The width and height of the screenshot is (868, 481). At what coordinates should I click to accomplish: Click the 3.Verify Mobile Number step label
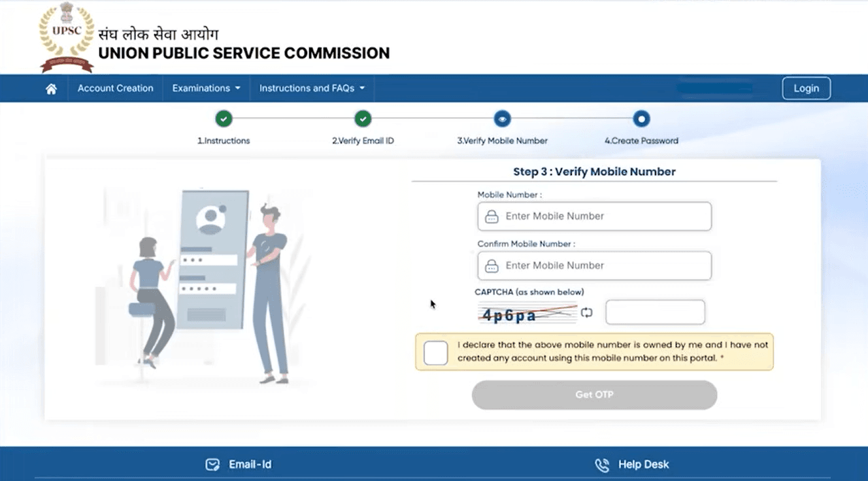503,140
